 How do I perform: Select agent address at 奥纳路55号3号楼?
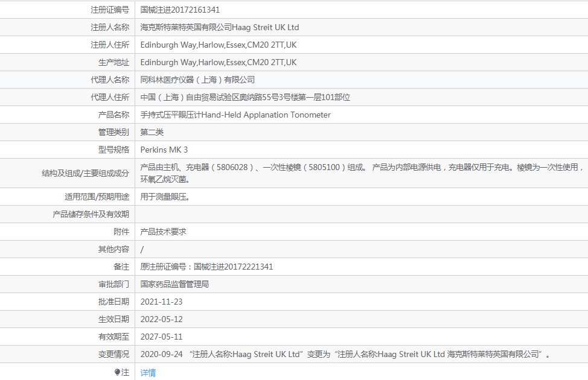point(245,98)
